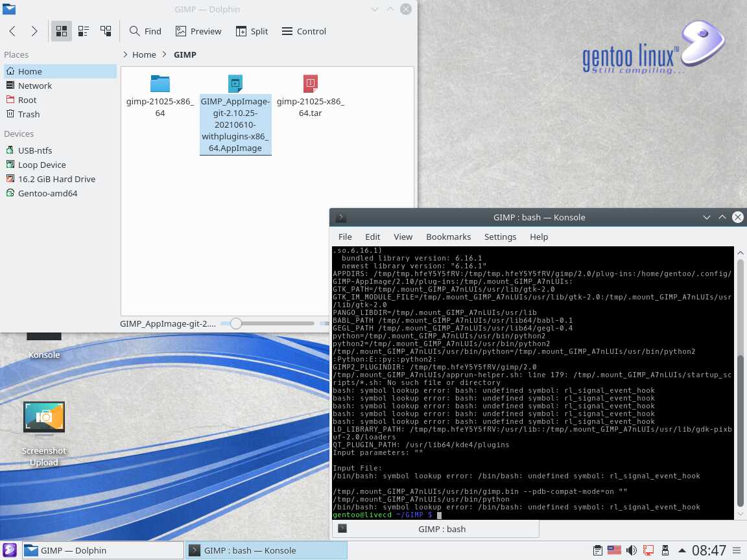Image resolution: width=747 pixels, height=560 pixels.
Task: Select the GIMP : bash Konsole tab
Action: click(x=436, y=529)
